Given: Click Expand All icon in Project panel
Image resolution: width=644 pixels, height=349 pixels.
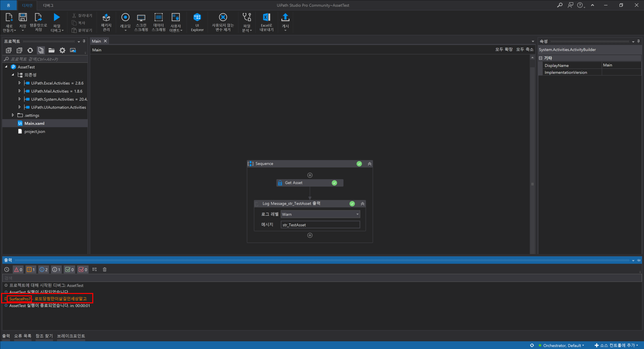Looking at the screenshot, I should point(9,50).
